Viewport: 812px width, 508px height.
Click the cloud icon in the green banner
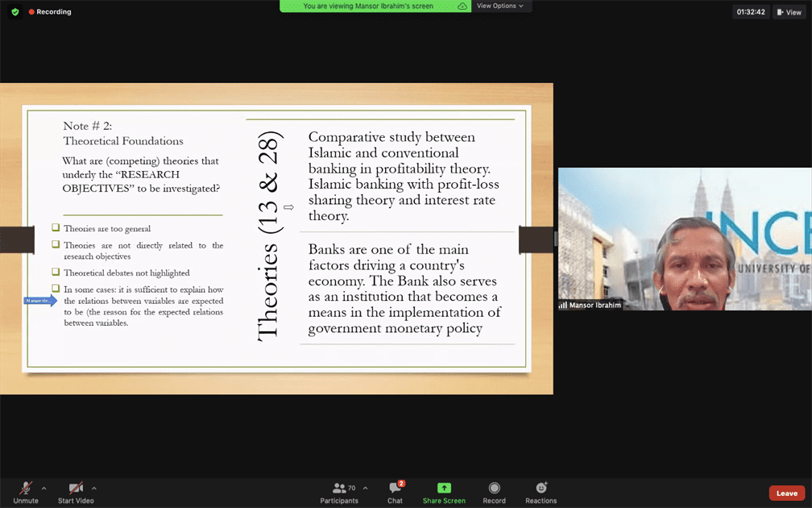[x=462, y=6]
